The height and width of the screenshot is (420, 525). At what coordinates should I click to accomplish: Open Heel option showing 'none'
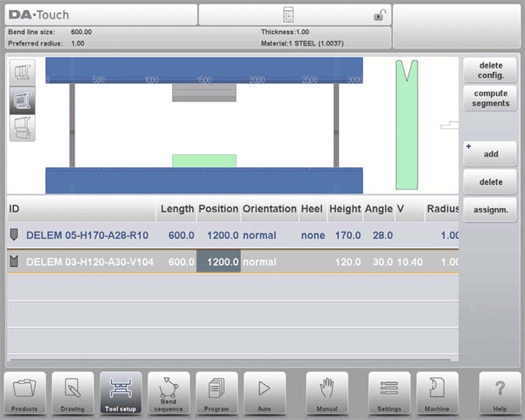point(312,235)
